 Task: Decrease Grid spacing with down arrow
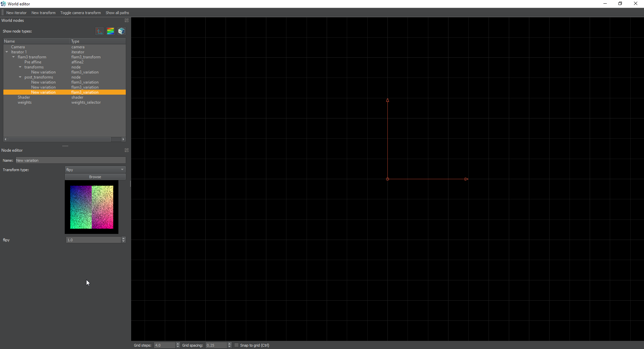click(229, 347)
